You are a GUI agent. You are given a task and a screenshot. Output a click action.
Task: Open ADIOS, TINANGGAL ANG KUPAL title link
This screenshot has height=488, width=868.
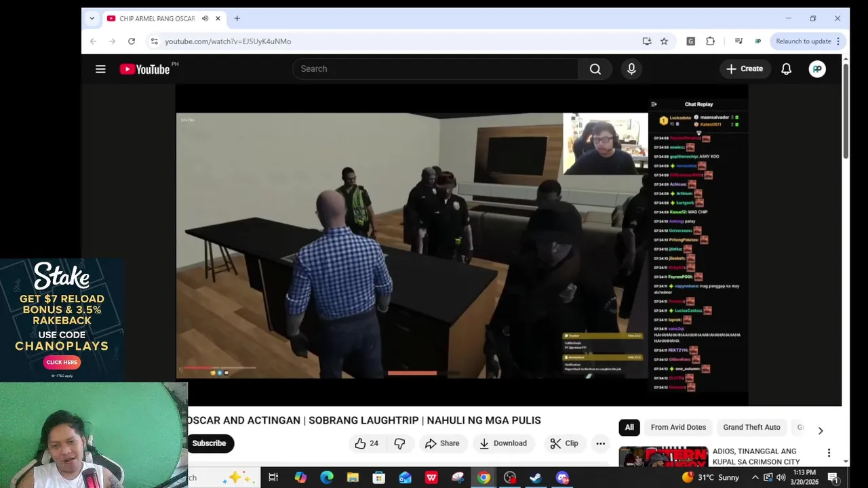click(x=755, y=456)
